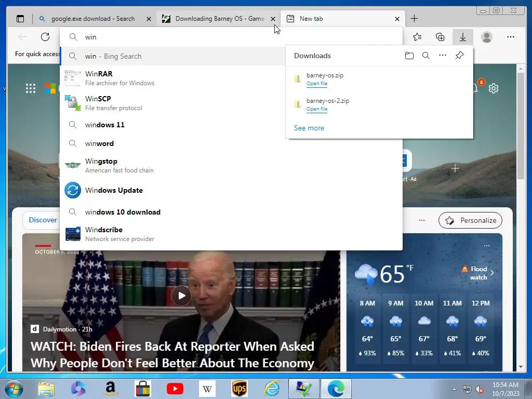This screenshot has width=532, height=399.
Task: Pin the Downloads panel
Action: pyautogui.click(x=459, y=55)
